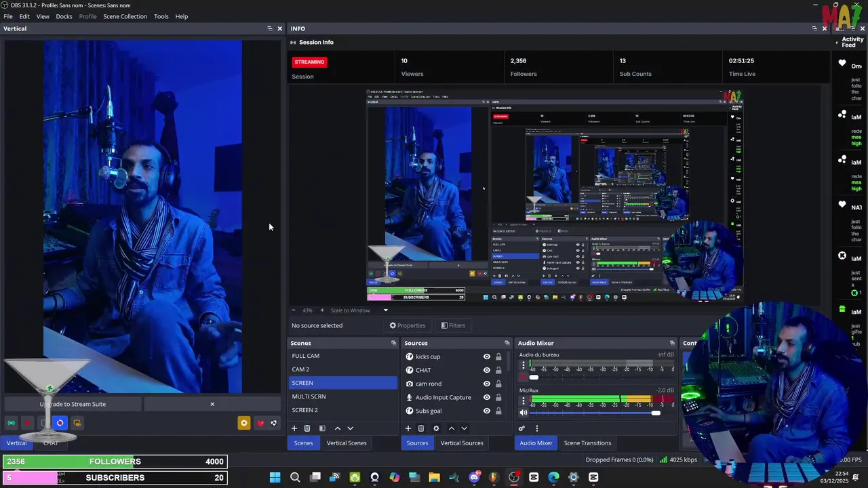Image resolution: width=868 pixels, height=488 pixels.
Task: Toggle visibility of Subs goal source
Action: 486,411
